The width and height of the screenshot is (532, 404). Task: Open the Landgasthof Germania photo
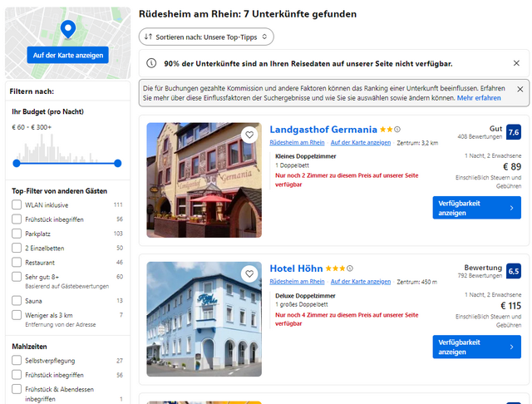click(x=204, y=180)
